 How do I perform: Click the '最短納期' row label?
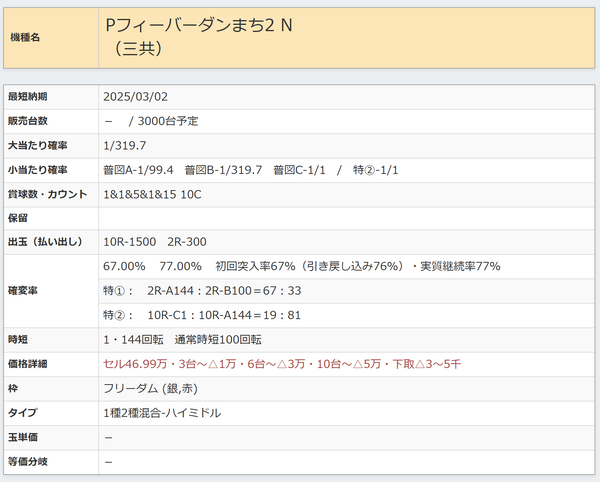pos(28,97)
